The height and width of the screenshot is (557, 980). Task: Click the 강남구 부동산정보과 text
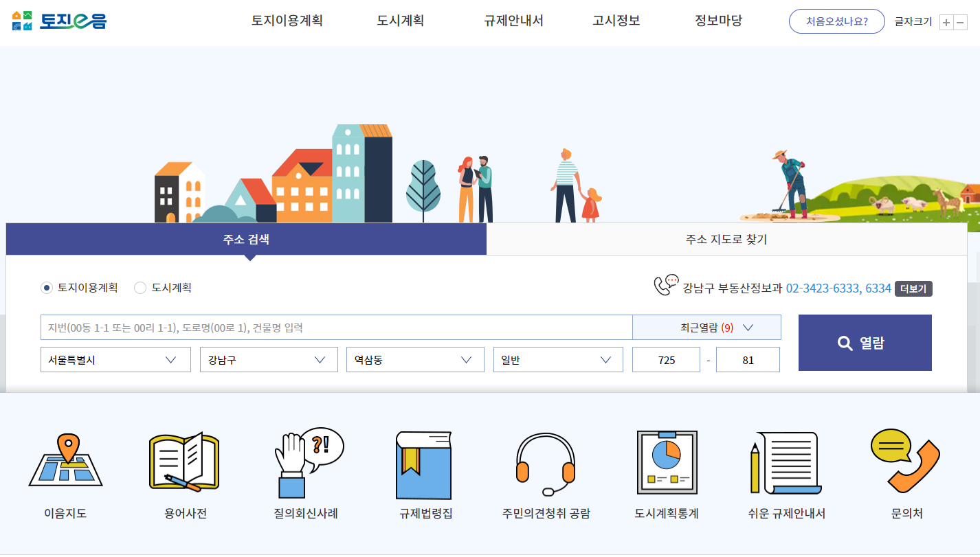[x=733, y=288]
